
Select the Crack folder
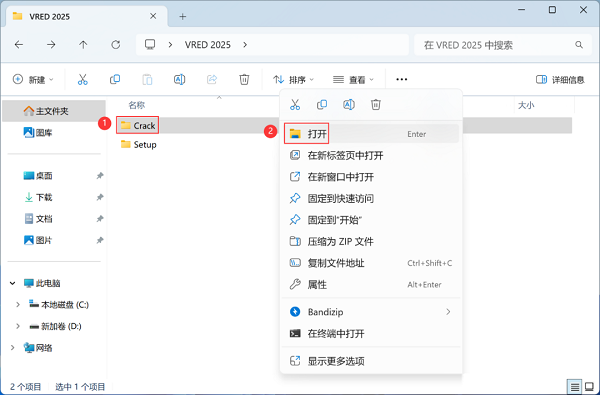[138, 125]
